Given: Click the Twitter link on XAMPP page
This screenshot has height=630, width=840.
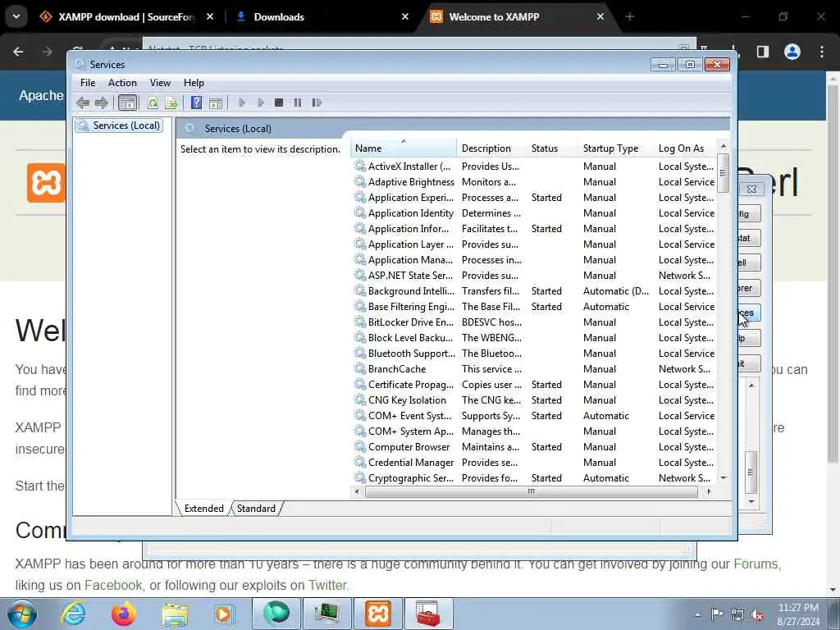Looking at the screenshot, I should [327, 585].
